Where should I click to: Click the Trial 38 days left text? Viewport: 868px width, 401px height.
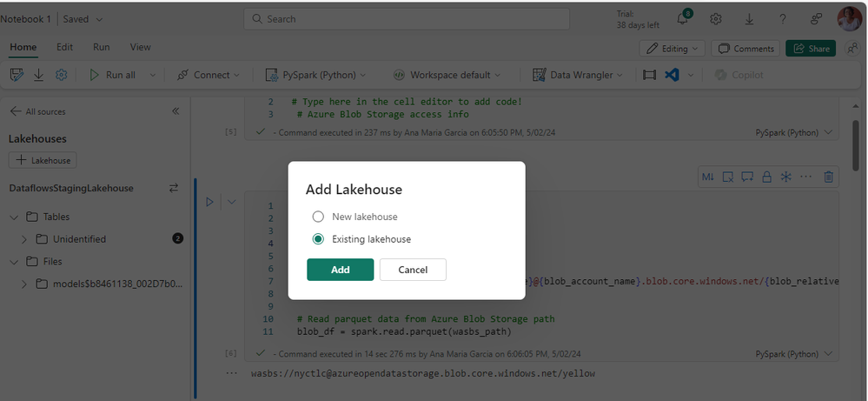(638, 19)
